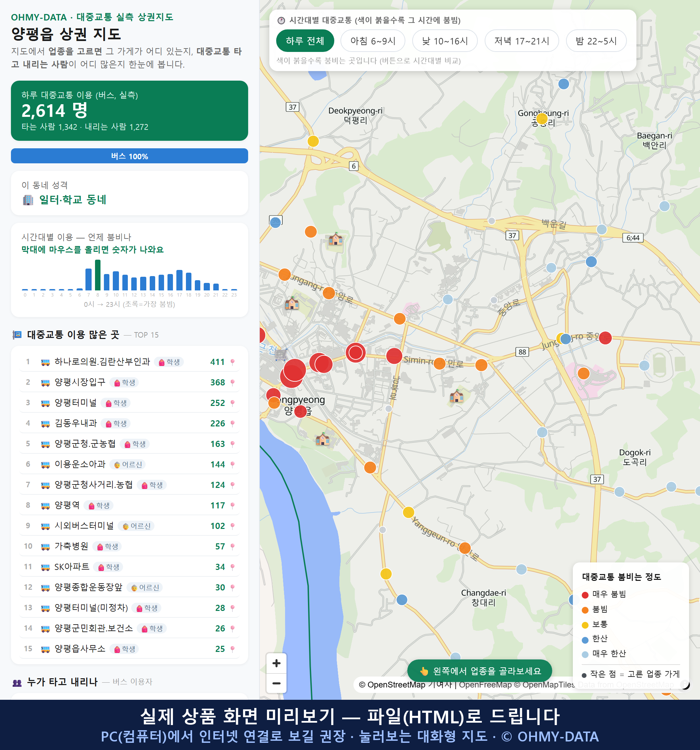Click the 2,614 명 daily ridership card
Screen dimensions: 700x750
pyautogui.click(x=130, y=111)
